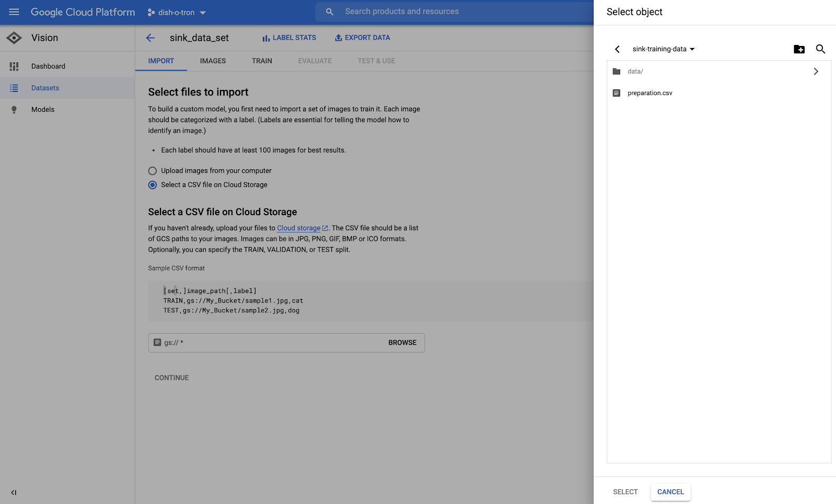This screenshot has width=836, height=504.
Task: Choose Upload images from your computer
Action: point(153,171)
